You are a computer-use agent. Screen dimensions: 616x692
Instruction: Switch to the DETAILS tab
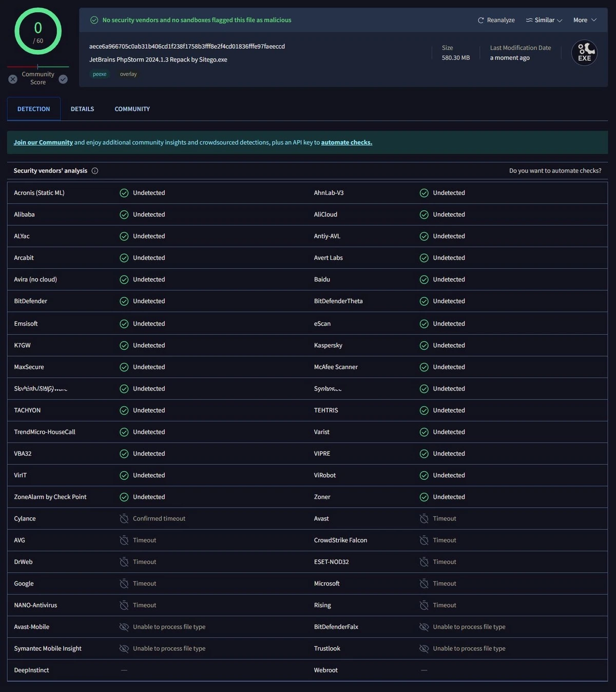[x=82, y=109]
